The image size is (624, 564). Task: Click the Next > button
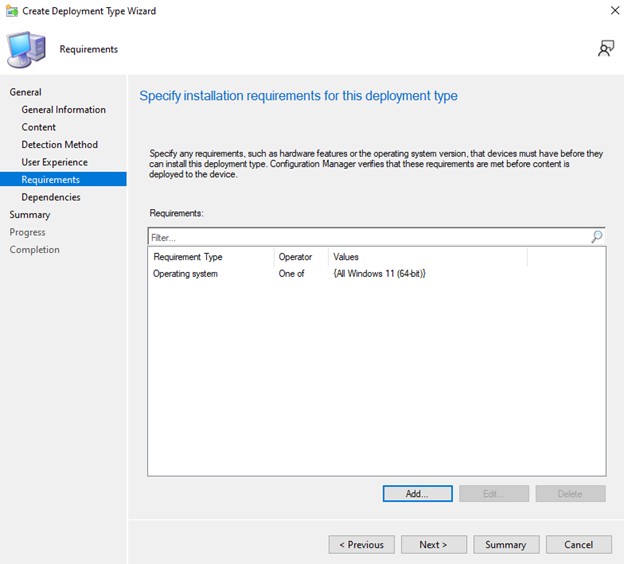click(433, 545)
